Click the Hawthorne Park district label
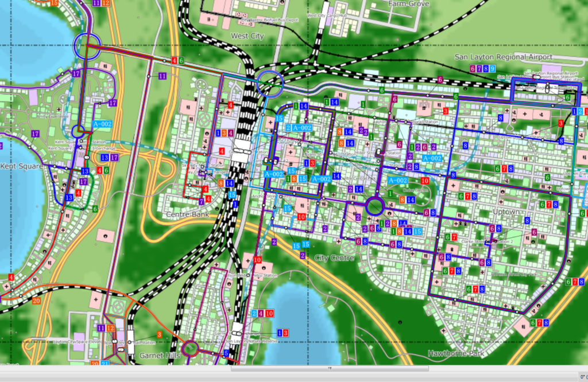 456,353
